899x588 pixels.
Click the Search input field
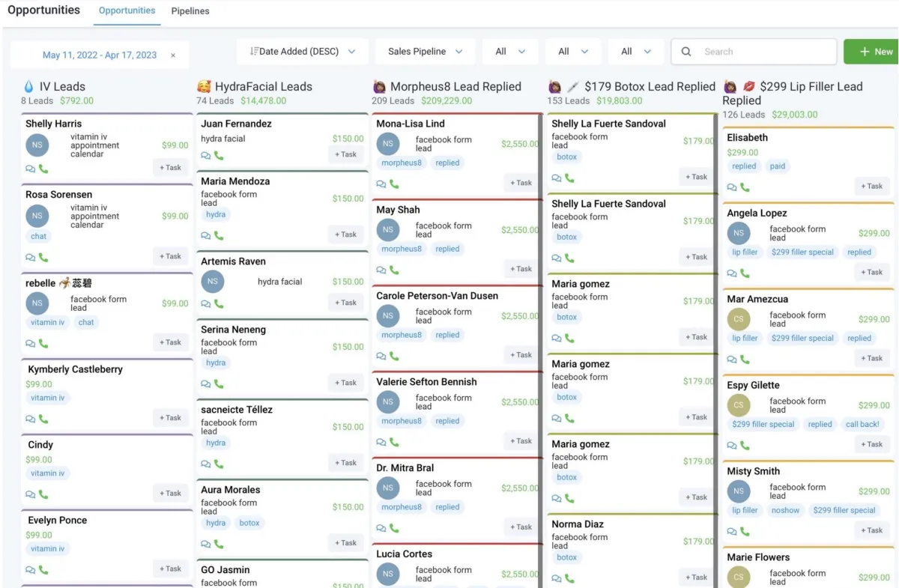pyautogui.click(x=754, y=52)
